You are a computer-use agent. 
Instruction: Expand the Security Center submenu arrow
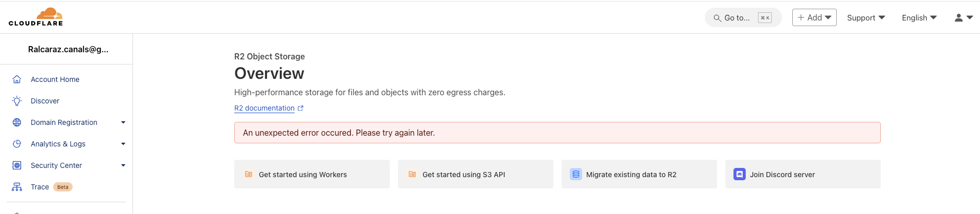click(x=123, y=165)
